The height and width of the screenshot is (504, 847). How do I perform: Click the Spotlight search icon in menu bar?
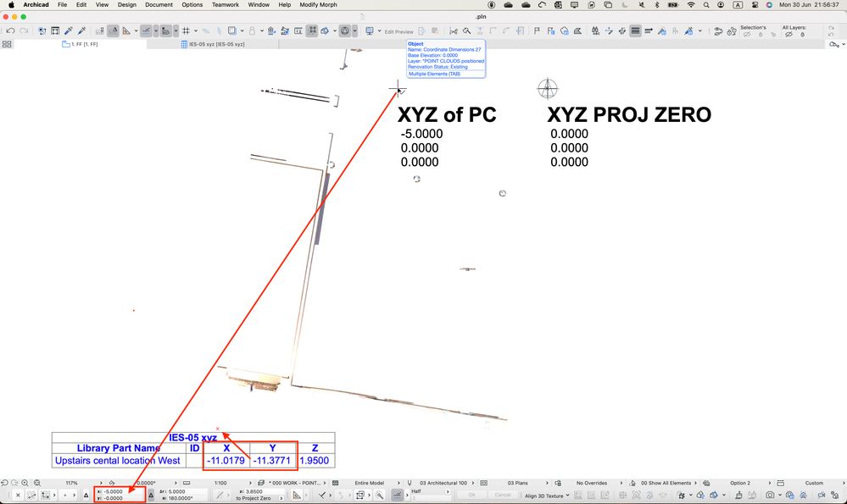tap(706, 4)
